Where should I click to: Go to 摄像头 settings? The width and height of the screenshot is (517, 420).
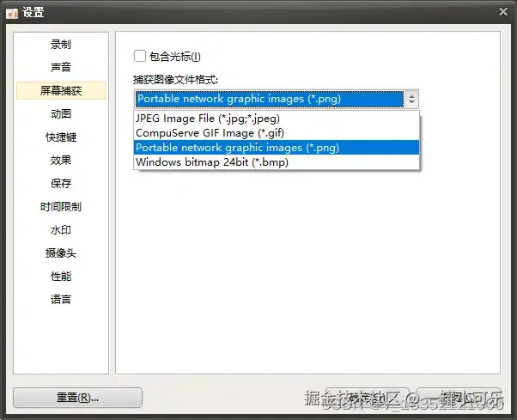[x=61, y=253]
